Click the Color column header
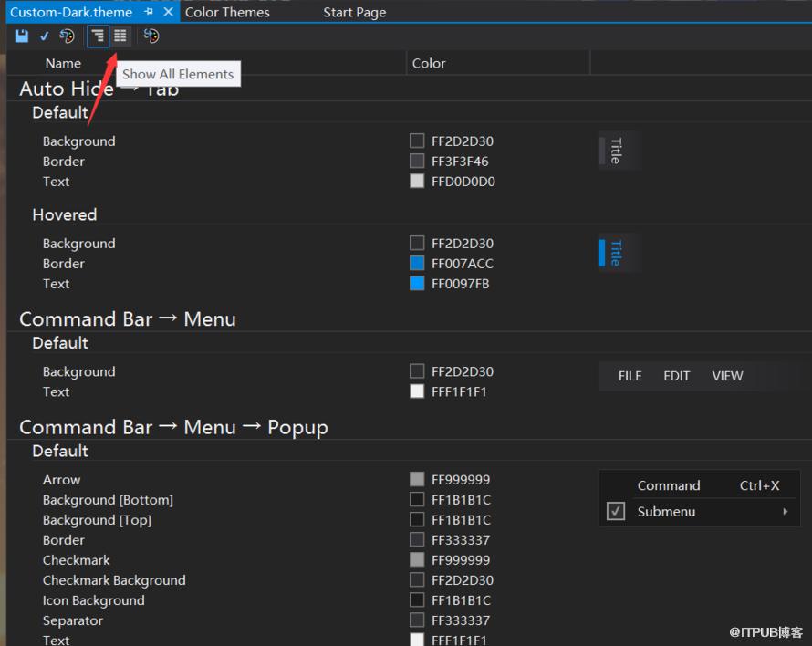The width and height of the screenshot is (812, 646). pos(429,63)
